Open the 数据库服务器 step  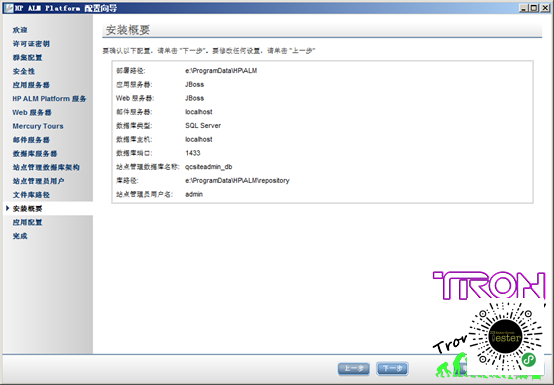point(35,154)
